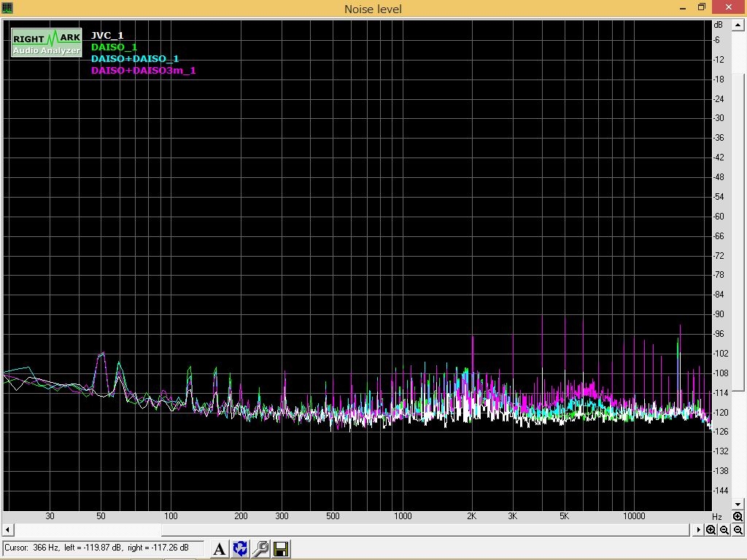Zoom out vertically using the corner magnifier

coord(738,530)
